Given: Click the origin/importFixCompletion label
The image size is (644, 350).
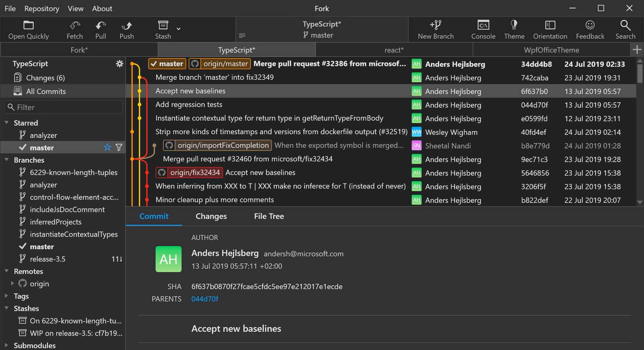Looking at the screenshot, I should (x=217, y=145).
